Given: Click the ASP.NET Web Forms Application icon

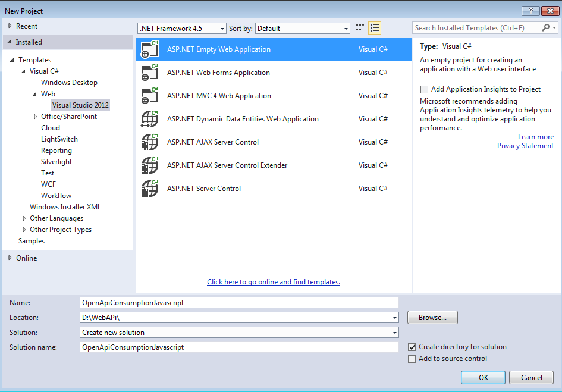Looking at the screenshot, I should coord(149,73).
